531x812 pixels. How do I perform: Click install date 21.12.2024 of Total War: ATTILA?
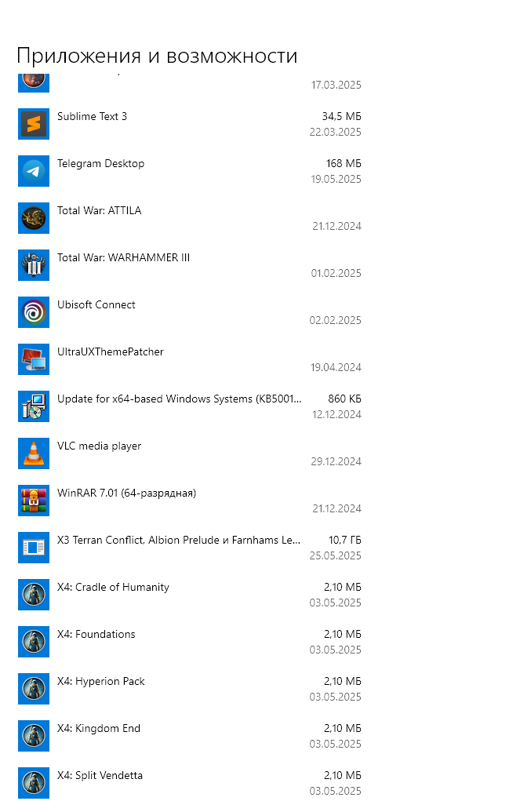[x=337, y=226]
